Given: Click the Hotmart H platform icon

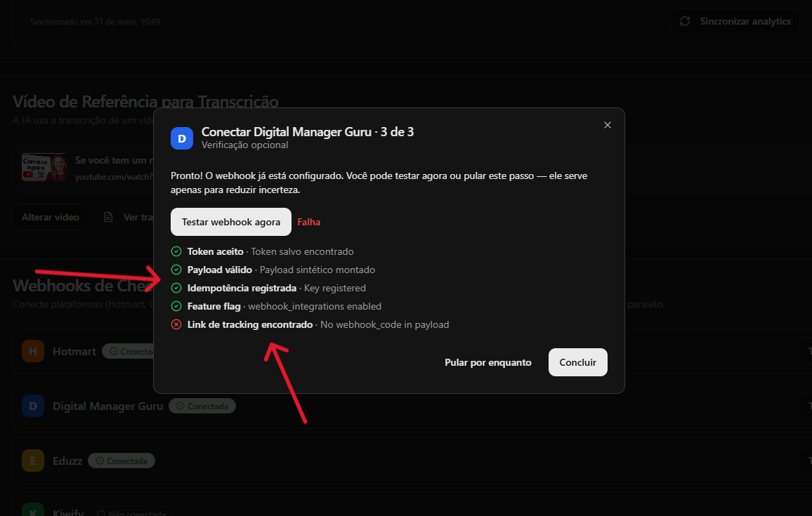Looking at the screenshot, I should coord(32,352).
